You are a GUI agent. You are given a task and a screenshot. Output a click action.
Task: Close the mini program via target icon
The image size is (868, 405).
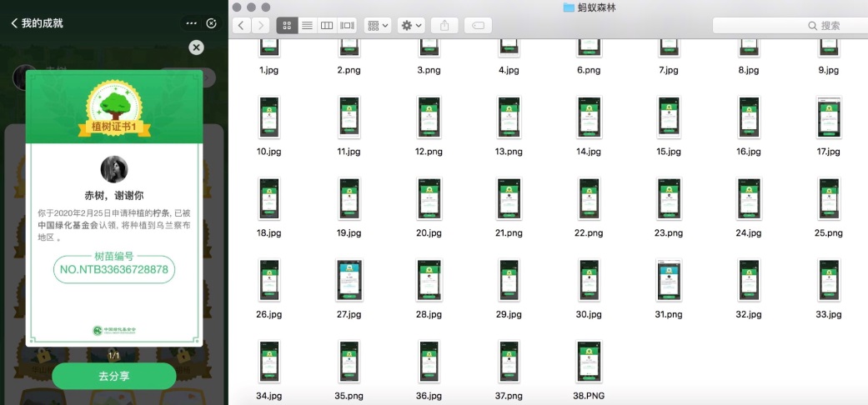pos(212,23)
